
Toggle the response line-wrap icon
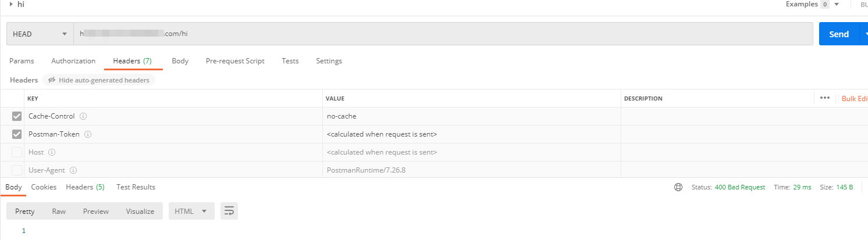click(x=229, y=211)
